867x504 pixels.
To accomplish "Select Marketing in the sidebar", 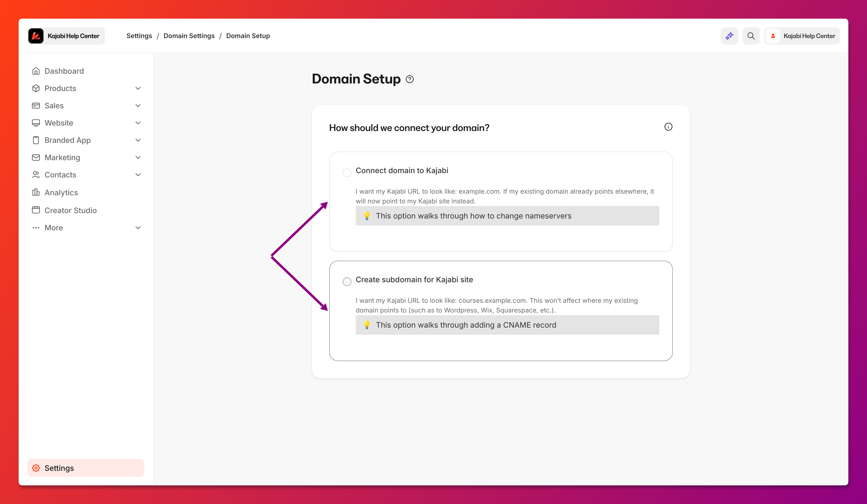I will [x=86, y=157].
